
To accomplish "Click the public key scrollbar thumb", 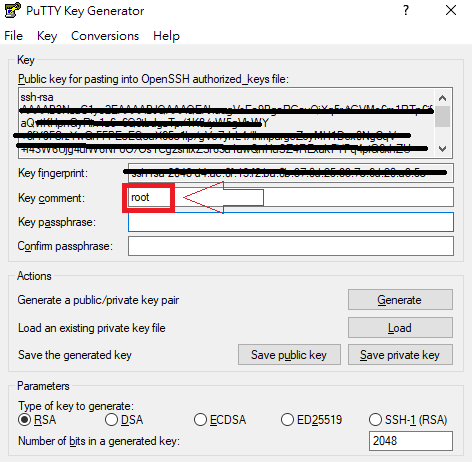I will coord(442,116).
